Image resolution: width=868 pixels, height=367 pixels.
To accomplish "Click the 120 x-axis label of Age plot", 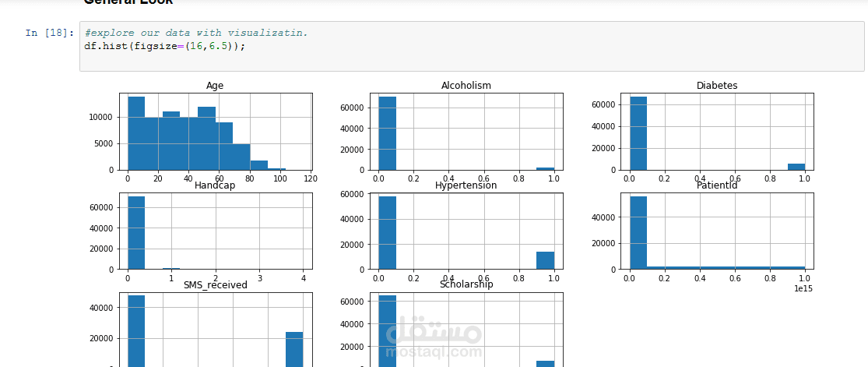I will [309, 178].
